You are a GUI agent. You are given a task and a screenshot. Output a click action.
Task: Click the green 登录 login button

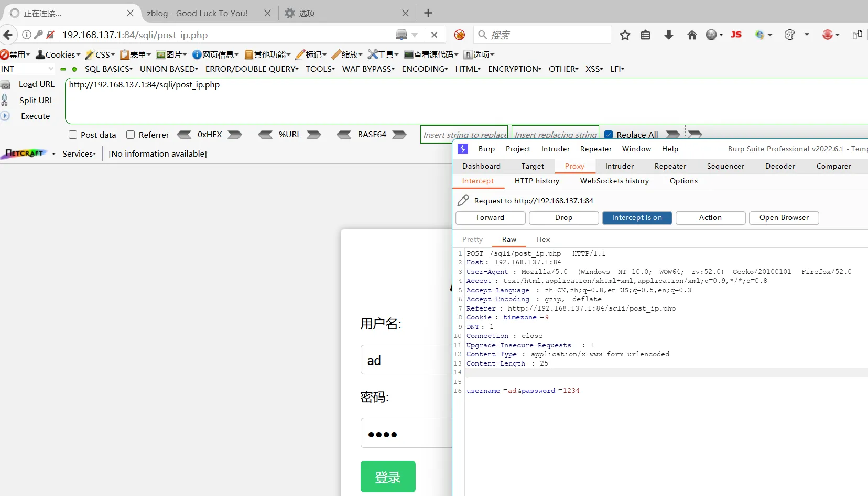pyautogui.click(x=388, y=477)
